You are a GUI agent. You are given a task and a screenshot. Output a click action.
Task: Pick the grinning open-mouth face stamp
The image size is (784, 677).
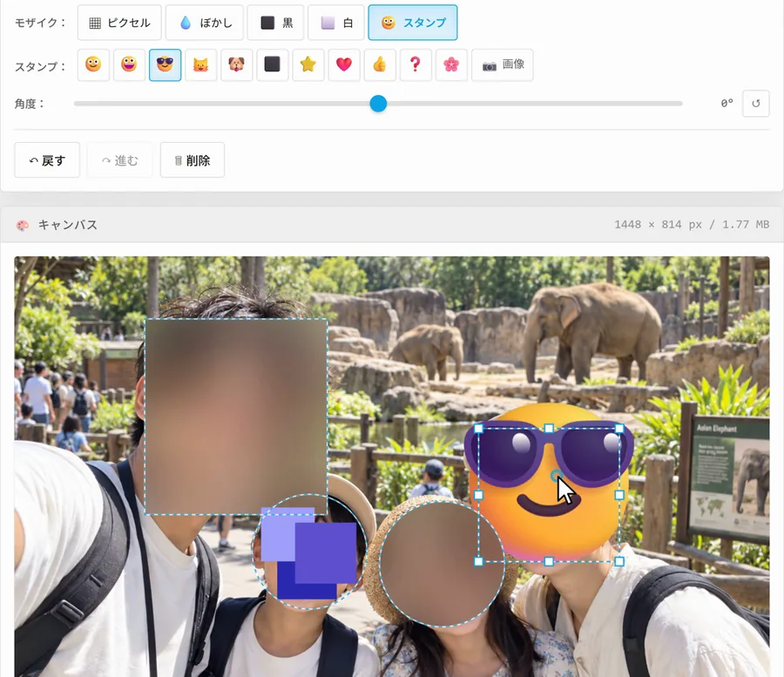(x=130, y=64)
